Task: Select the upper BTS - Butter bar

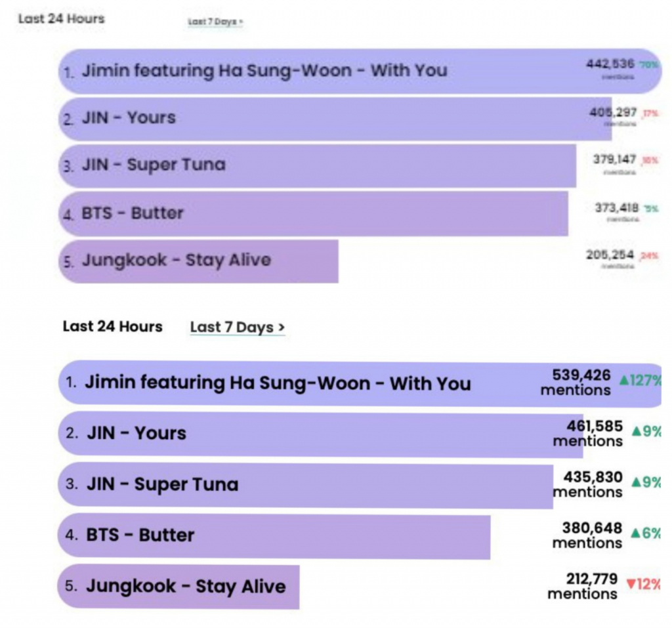Action: point(314,213)
